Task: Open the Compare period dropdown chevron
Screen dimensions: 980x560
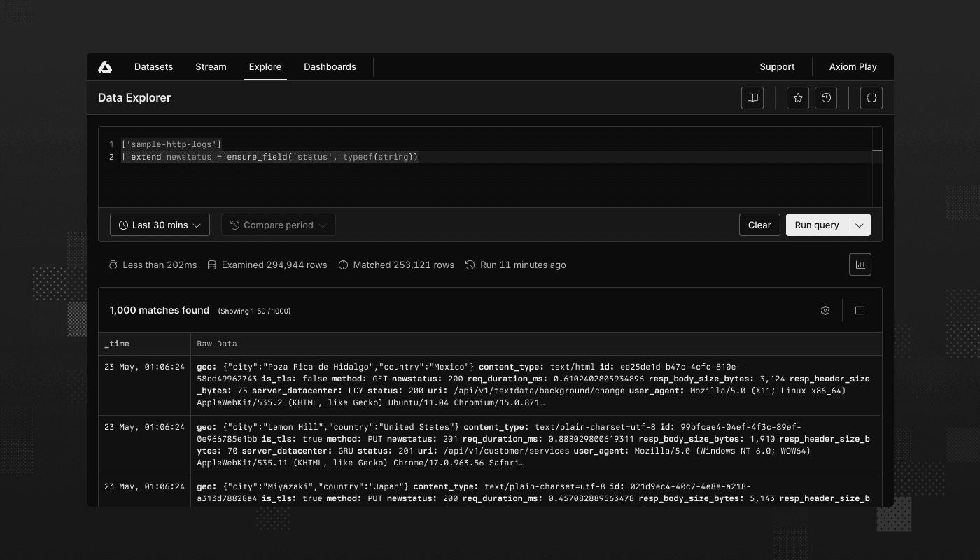Action: click(x=323, y=225)
